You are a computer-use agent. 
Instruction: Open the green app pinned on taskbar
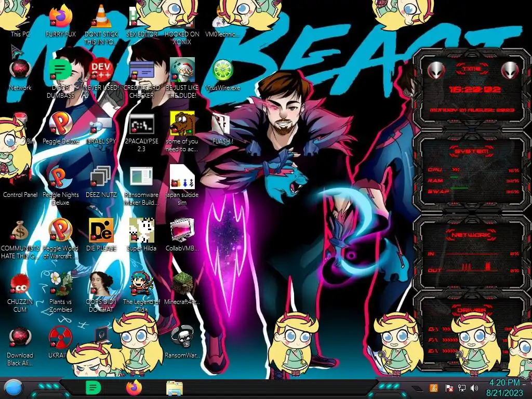(x=93, y=388)
